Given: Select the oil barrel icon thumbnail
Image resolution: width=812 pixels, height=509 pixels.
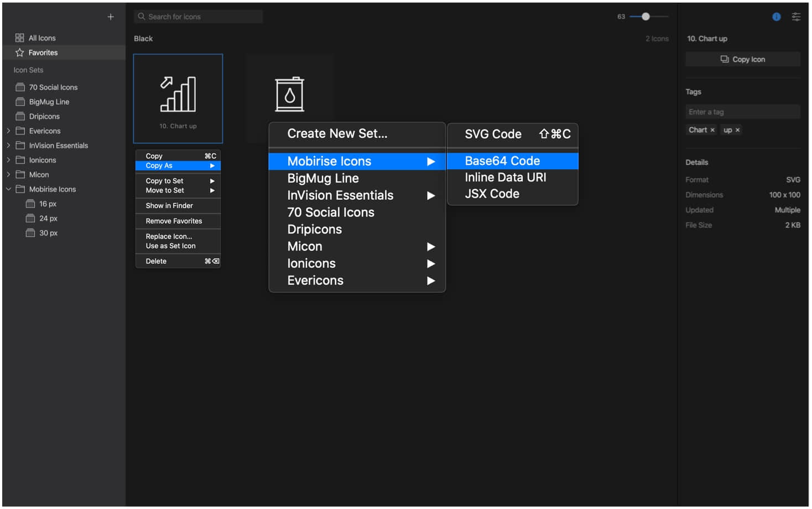Looking at the screenshot, I should (x=290, y=94).
